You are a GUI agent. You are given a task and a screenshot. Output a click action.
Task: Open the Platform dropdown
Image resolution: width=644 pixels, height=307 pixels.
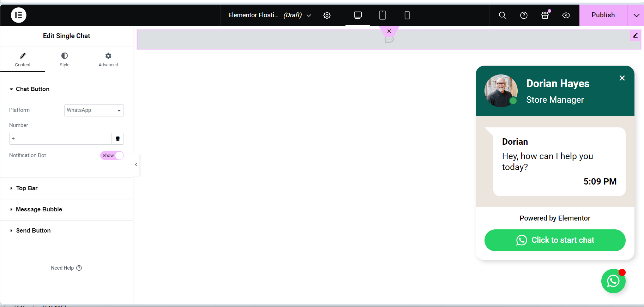click(x=94, y=110)
